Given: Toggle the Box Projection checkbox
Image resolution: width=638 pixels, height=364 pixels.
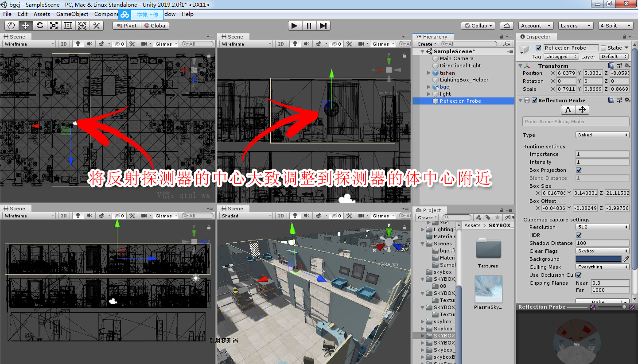Looking at the screenshot, I should [579, 170].
